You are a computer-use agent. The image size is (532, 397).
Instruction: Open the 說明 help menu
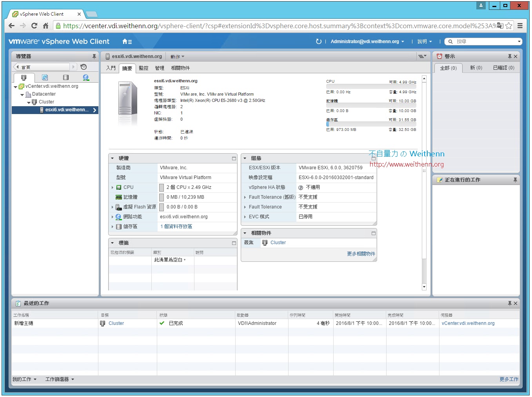click(422, 41)
